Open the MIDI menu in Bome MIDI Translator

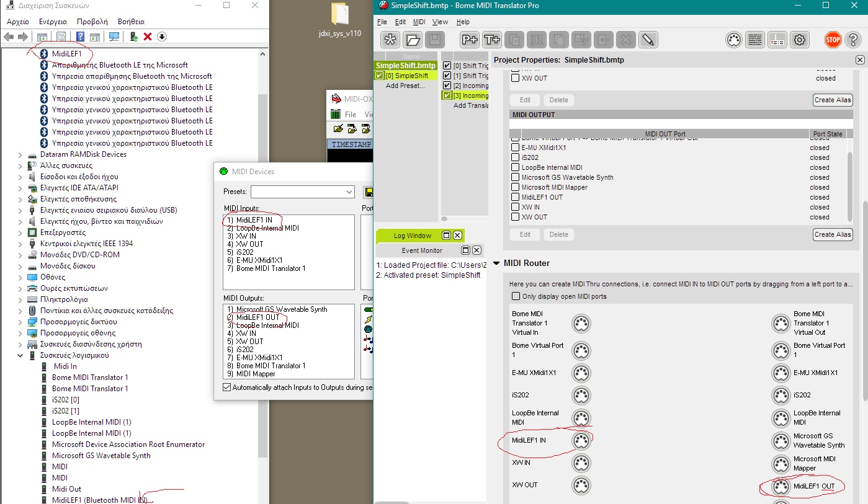(x=419, y=22)
